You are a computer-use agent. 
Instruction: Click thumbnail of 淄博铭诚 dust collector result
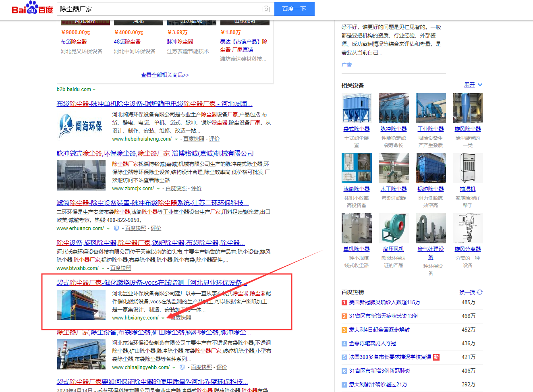tap(81, 175)
